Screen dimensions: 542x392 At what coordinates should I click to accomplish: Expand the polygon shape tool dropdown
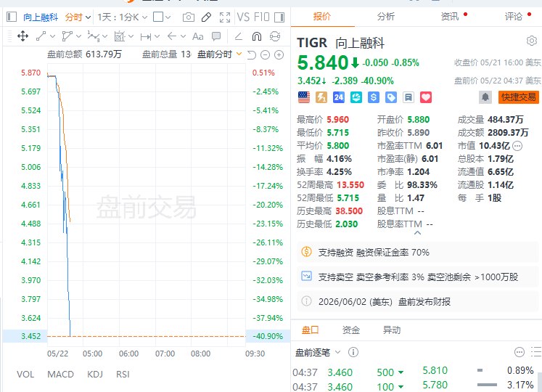(78, 36)
